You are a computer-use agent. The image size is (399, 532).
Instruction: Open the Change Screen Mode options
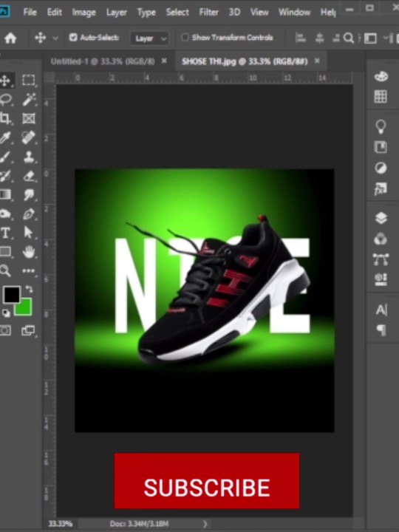29,330
